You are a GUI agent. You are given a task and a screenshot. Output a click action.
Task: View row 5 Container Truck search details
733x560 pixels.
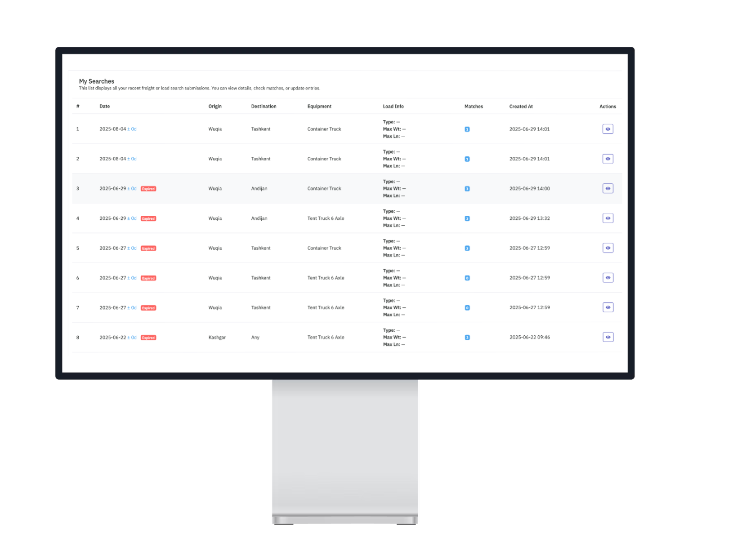click(x=608, y=248)
